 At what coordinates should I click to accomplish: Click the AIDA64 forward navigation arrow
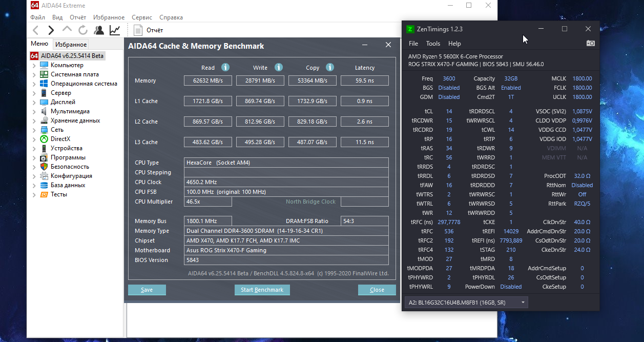pos(51,30)
